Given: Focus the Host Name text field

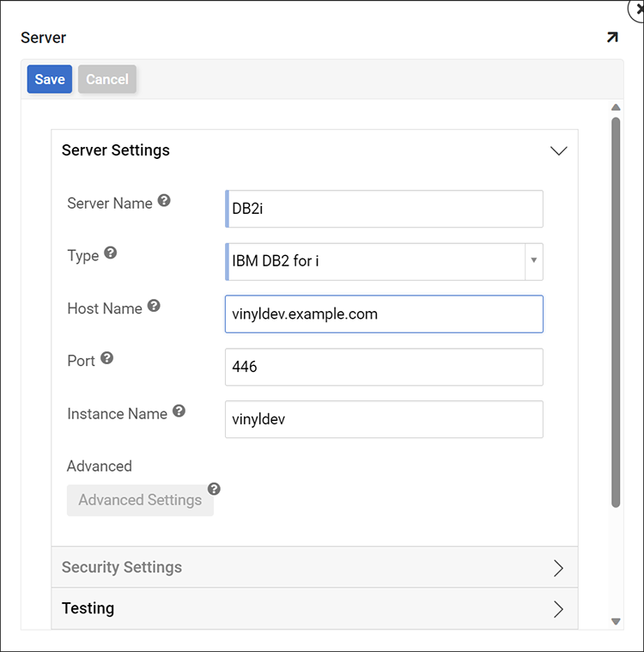Looking at the screenshot, I should click(384, 314).
